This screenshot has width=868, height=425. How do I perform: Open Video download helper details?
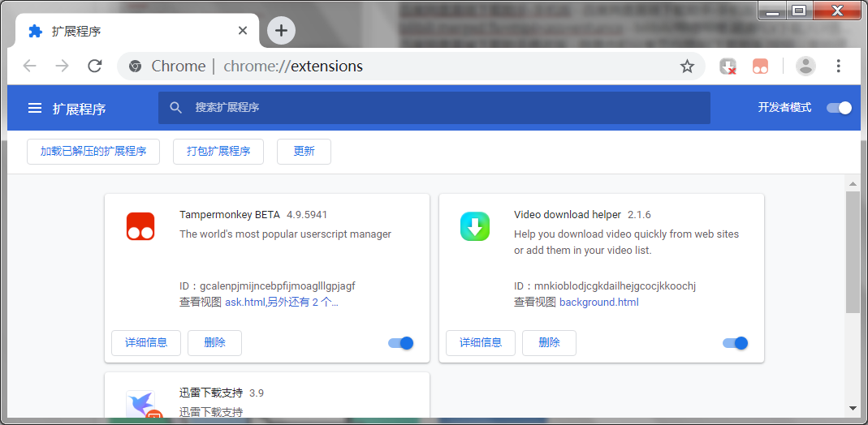coord(481,342)
